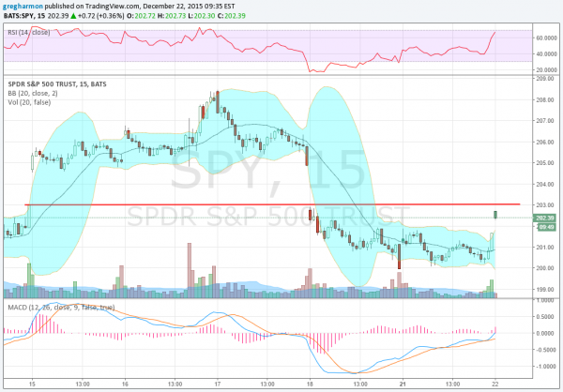Click the 204.00 price axis label
Screen dimensions: 563x392
[x=545, y=184]
